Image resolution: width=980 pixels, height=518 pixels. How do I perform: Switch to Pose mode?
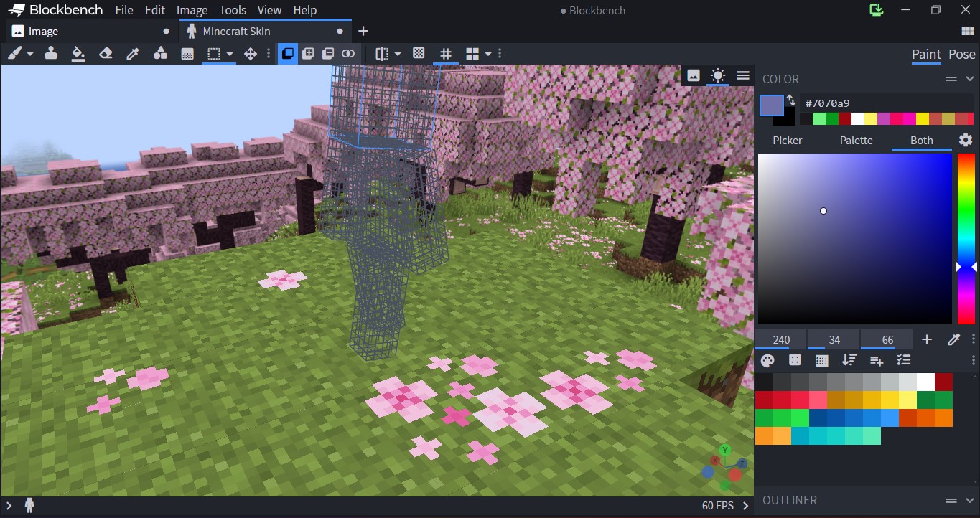point(961,54)
